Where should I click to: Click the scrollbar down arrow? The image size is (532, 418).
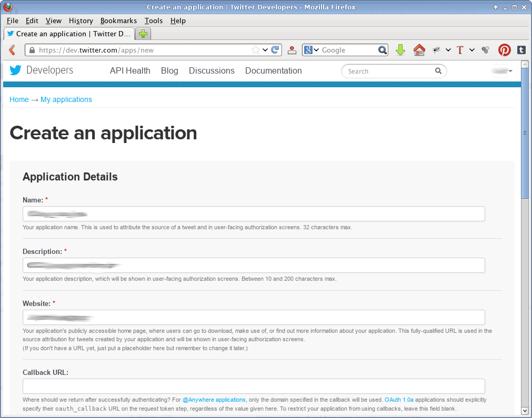(525, 411)
